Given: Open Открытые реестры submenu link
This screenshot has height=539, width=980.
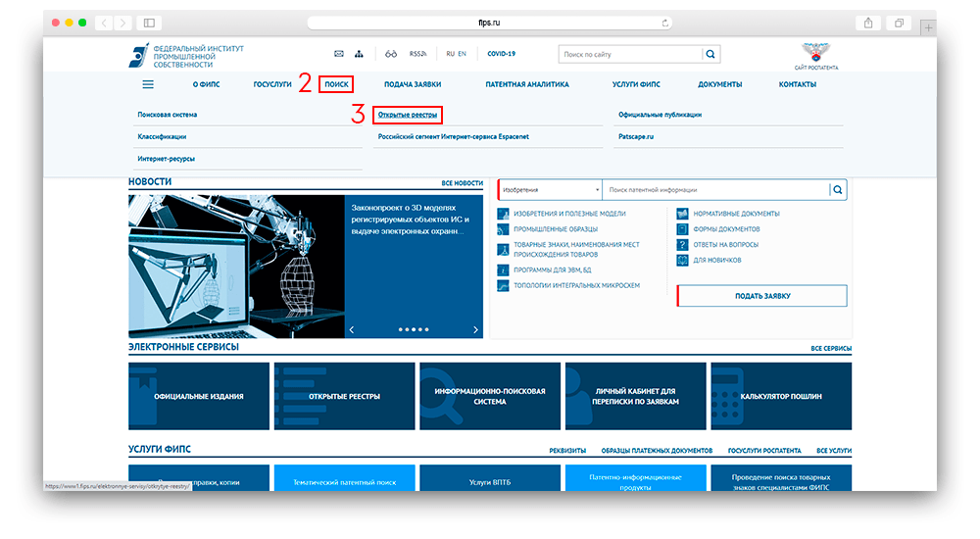Looking at the screenshot, I should point(408,115).
